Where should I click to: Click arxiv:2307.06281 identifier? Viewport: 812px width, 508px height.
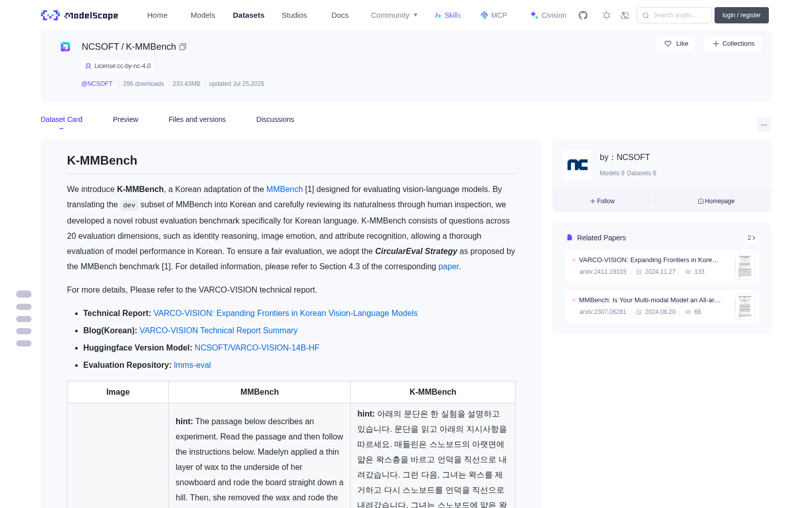click(603, 312)
